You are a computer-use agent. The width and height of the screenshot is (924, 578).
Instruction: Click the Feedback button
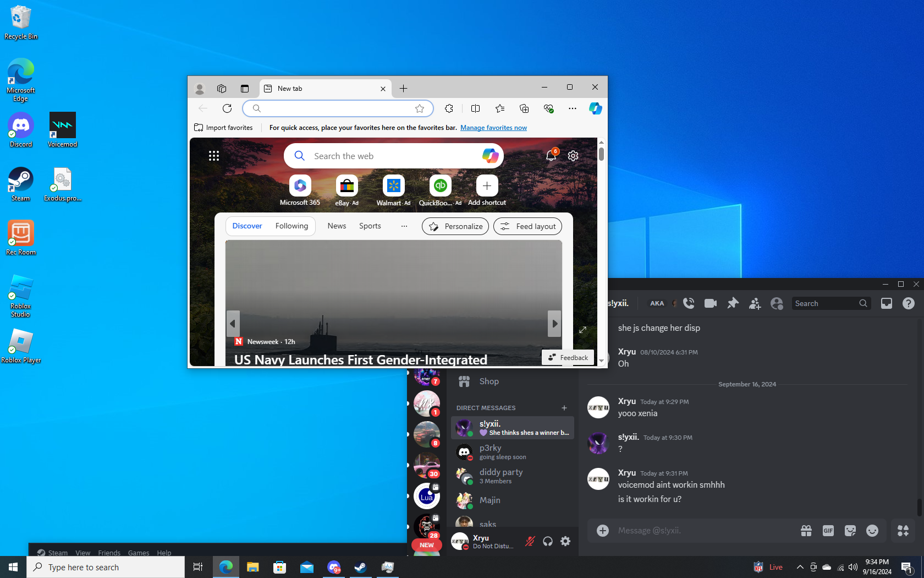coord(568,357)
